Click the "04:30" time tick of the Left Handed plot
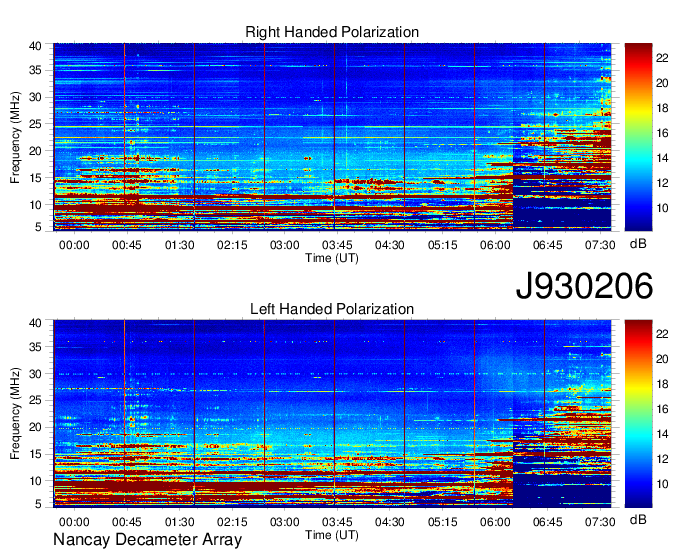This screenshot has height=552, width=680. click(x=389, y=522)
